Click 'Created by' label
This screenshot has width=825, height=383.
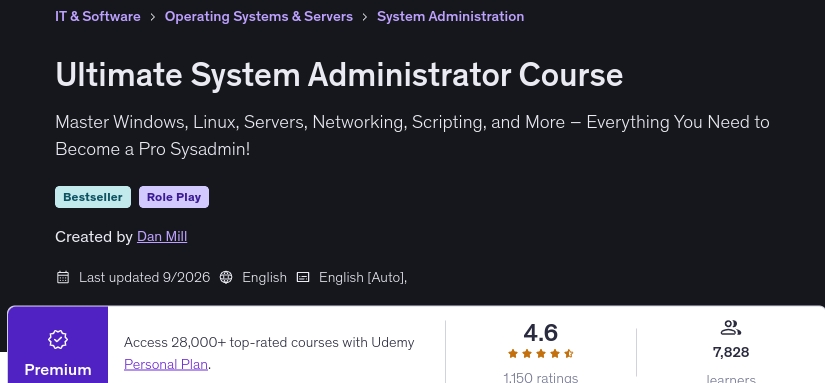(x=94, y=237)
